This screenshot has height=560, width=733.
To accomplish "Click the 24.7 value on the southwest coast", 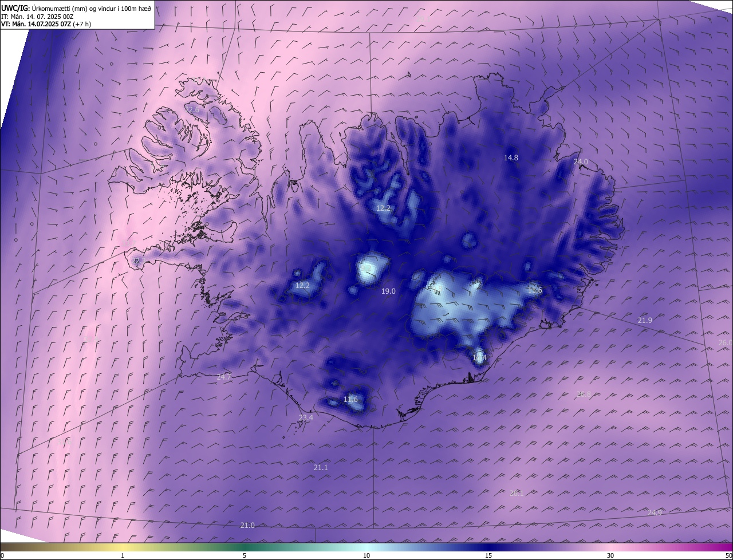I will [x=224, y=377].
